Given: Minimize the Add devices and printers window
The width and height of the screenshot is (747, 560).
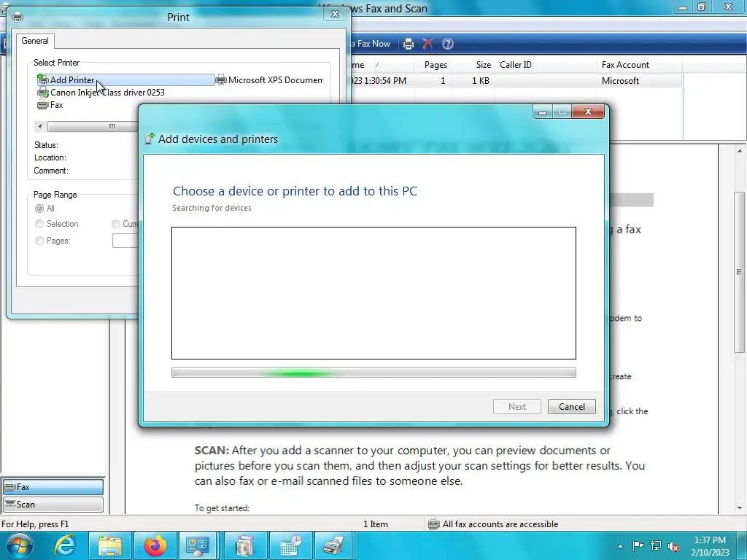Looking at the screenshot, I should [x=542, y=112].
